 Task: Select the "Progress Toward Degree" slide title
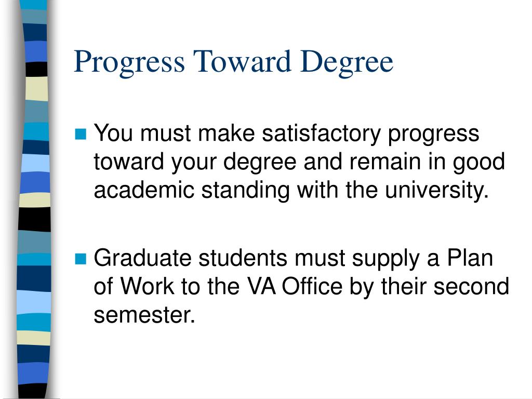(233, 62)
